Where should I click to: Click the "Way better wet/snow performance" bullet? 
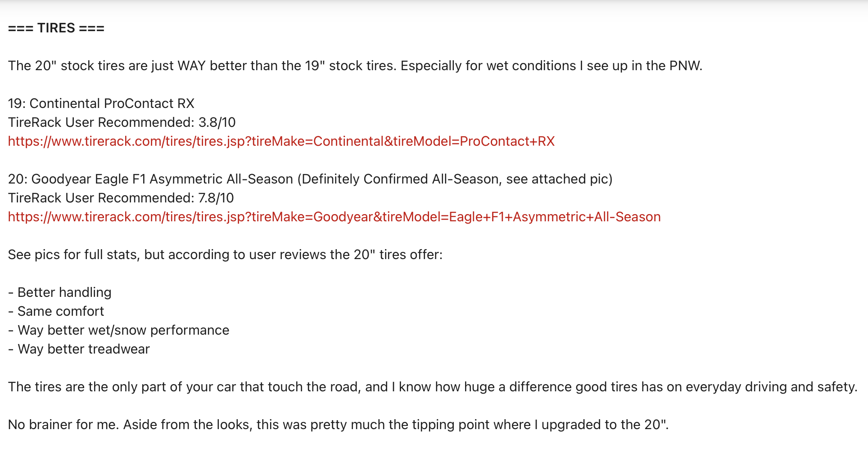coord(123,330)
